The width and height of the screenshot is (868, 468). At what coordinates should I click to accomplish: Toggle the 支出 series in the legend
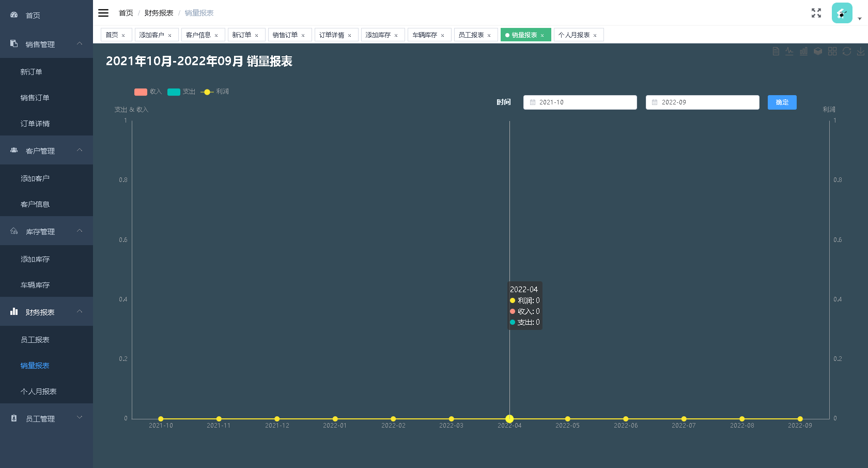click(x=181, y=92)
